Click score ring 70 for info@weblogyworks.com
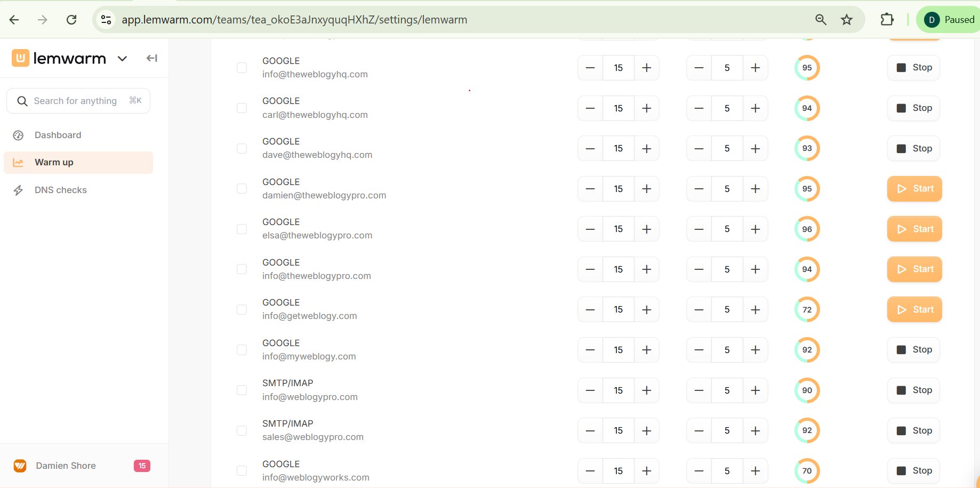 pyautogui.click(x=807, y=471)
